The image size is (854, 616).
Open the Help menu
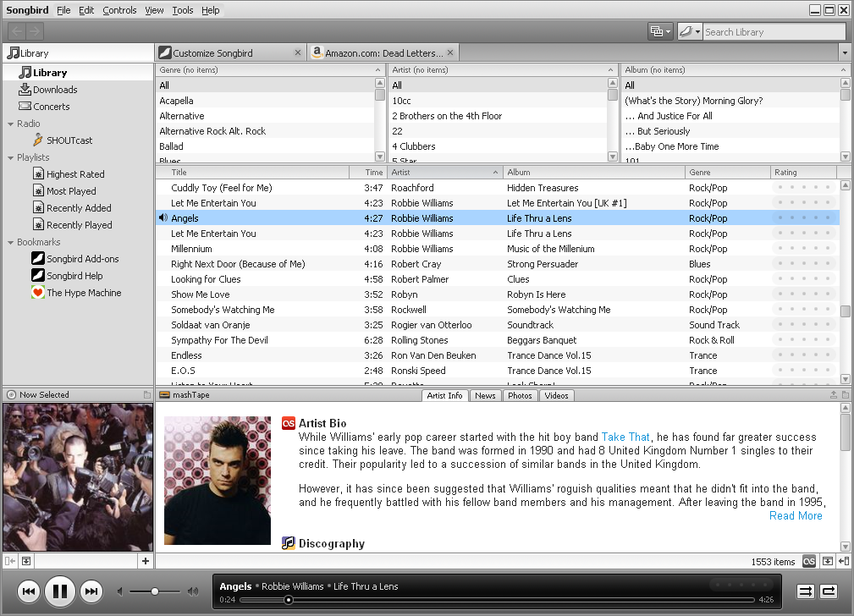pos(210,10)
